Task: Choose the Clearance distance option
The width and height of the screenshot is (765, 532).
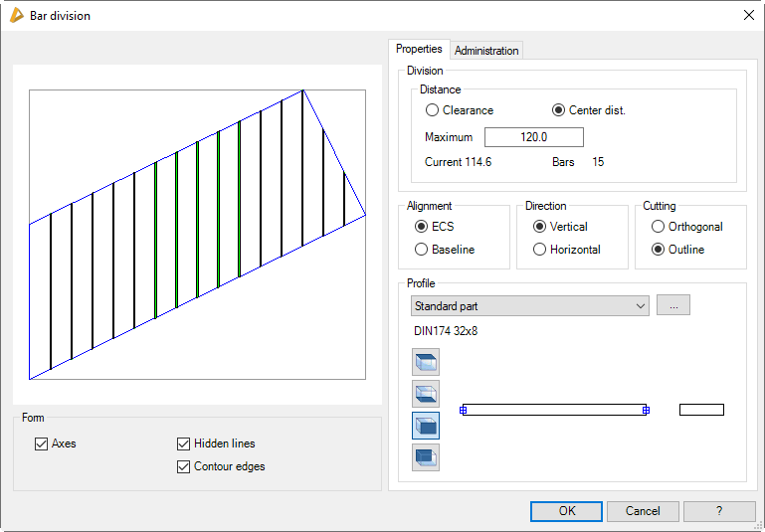Action: tap(433, 110)
